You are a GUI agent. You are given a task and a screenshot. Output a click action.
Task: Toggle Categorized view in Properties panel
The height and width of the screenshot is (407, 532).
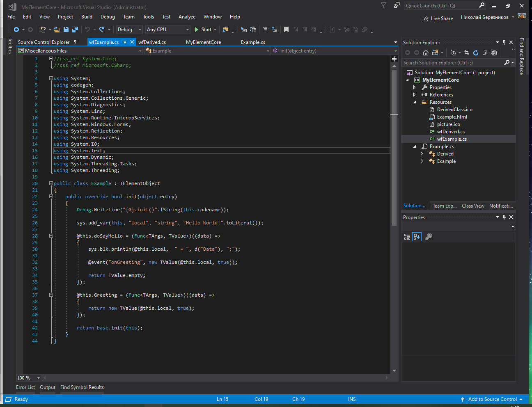point(407,237)
